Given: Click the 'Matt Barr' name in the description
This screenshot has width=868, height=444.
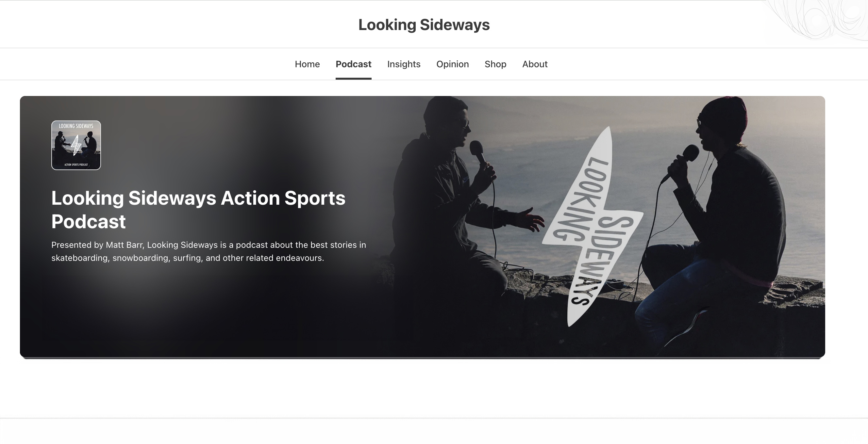Looking at the screenshot, I should coord(124,245).
